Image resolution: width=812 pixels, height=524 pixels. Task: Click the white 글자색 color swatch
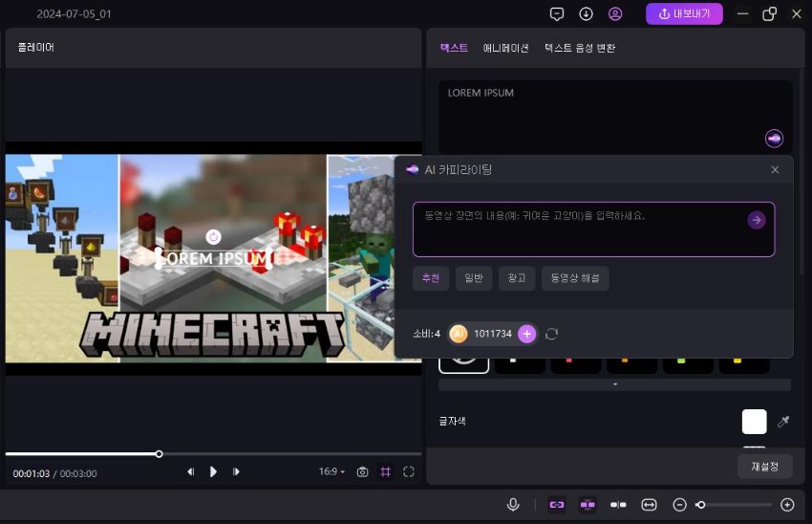(755, 421)
